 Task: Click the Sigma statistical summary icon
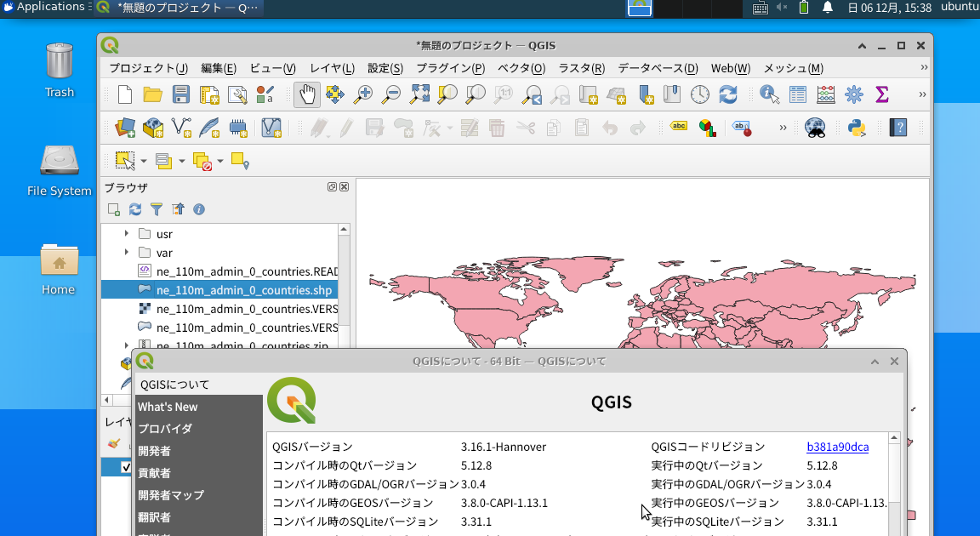pyautogui.click(x=882, y=95)
